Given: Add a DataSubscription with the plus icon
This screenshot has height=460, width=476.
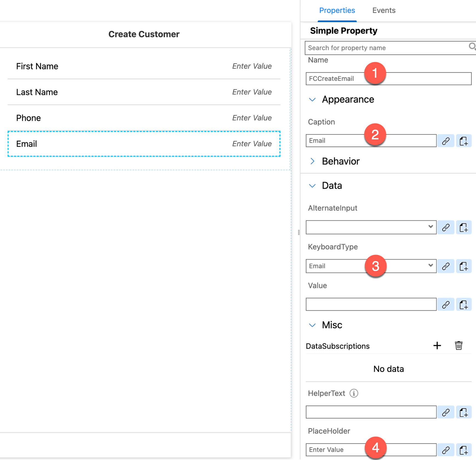Looking at the screenshot, I should pos(437,346).
